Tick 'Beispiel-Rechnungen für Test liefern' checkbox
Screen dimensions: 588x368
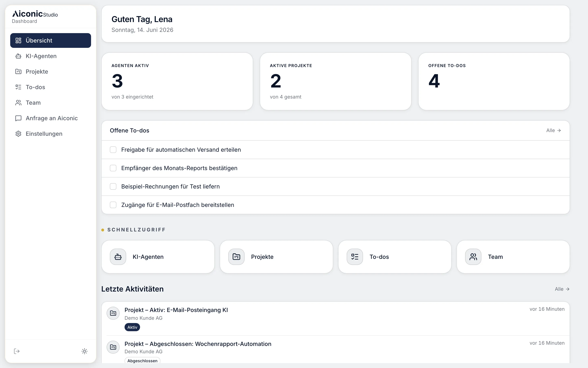tap(113, 186)
